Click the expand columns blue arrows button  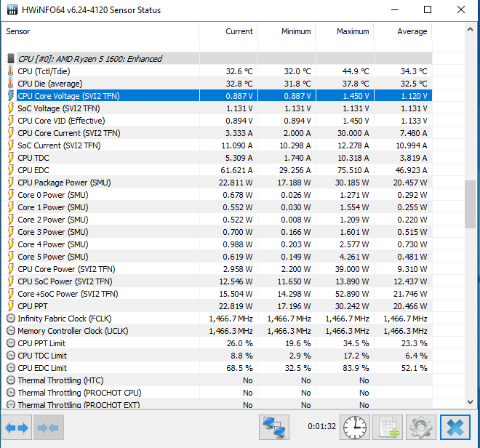coord(17,427)
